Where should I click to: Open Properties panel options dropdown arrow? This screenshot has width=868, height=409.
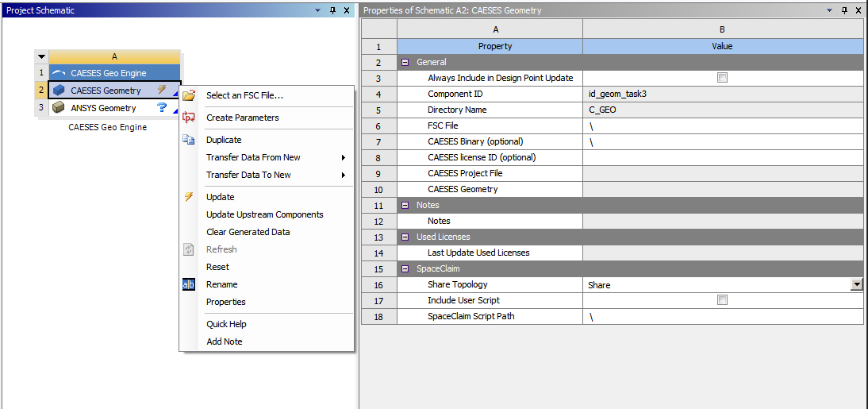coord(830,10)
